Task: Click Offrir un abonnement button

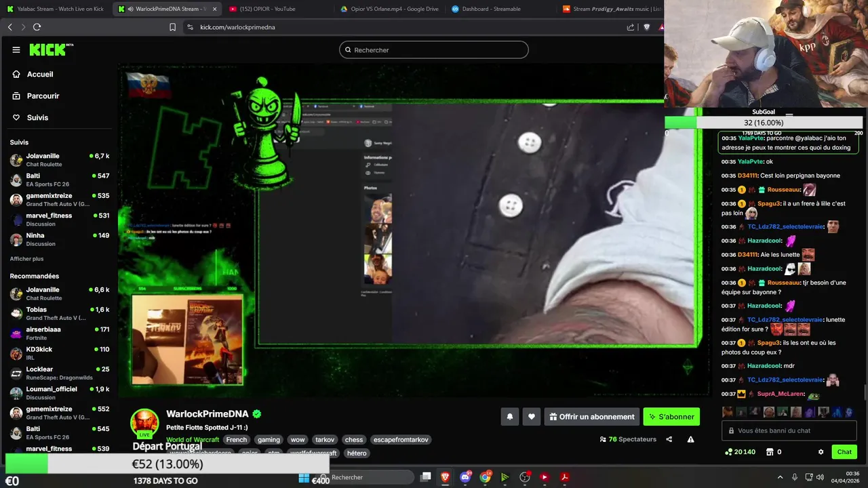Action: (x=591, y=417)
